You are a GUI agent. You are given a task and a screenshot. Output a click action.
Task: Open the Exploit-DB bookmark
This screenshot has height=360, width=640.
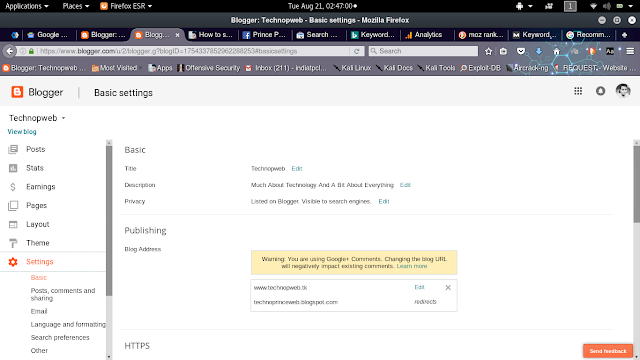click(x=480, y=68)
